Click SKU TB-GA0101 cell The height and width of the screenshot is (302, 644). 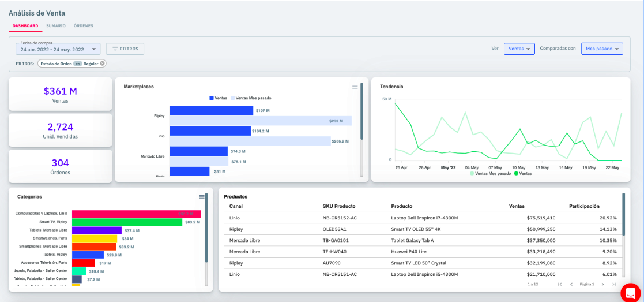pyautogui.click(x=336, y=240)
